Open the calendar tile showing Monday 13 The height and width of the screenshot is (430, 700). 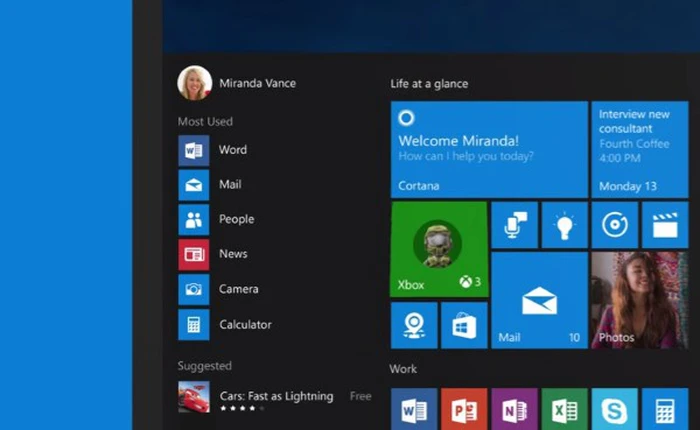pyautogui.click(x=640, y=150)
